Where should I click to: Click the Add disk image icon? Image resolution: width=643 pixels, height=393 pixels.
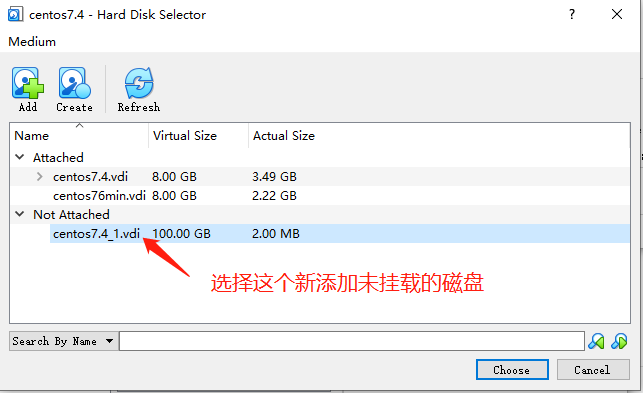tap(27, 83)
